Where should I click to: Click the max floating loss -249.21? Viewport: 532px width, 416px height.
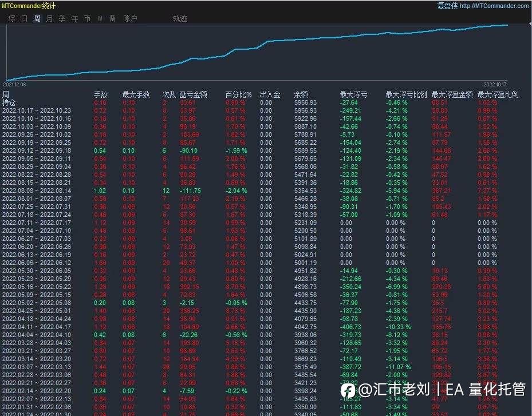pyautogui.click(x=351, y=110)
